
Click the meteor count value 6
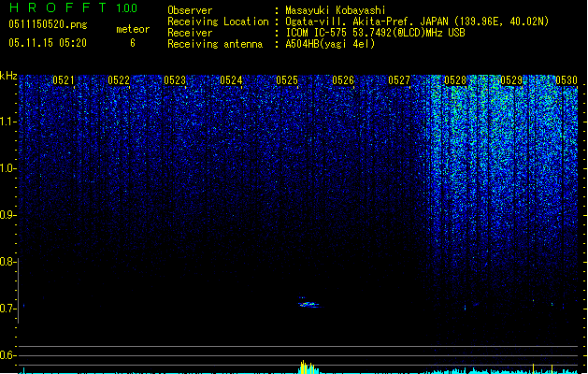pyautogui.click(x=133, y=43)
